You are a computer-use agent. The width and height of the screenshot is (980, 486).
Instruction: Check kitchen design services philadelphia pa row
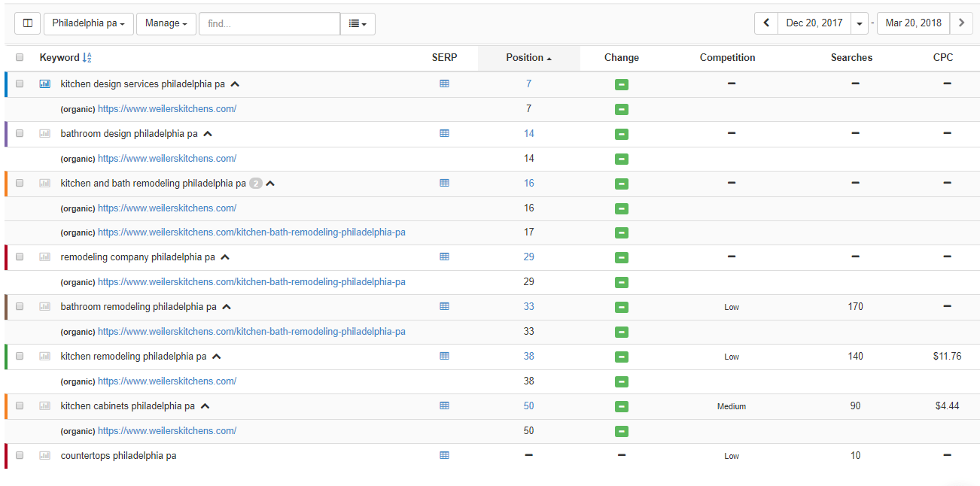point(20,84)
